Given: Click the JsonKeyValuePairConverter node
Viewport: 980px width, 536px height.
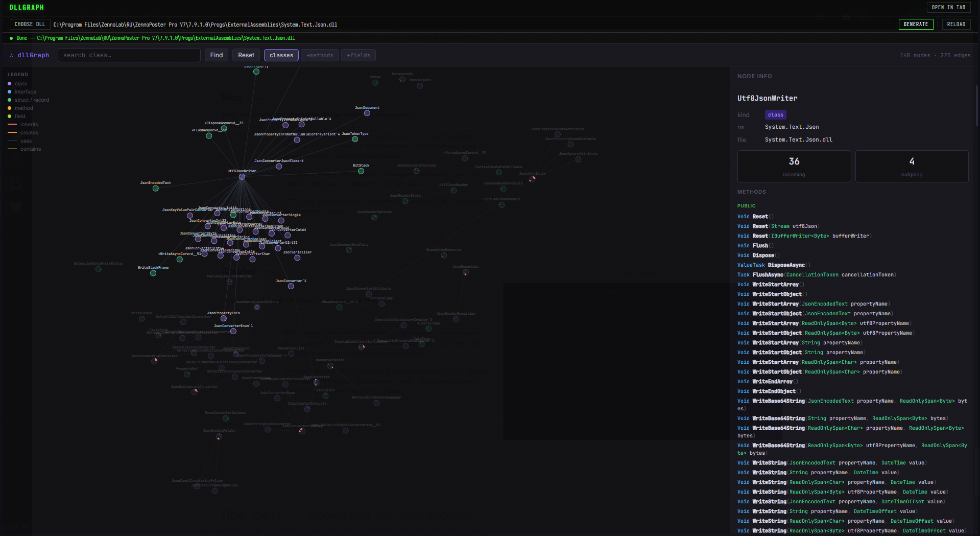Looking at the screenshot, I should 190,216.
